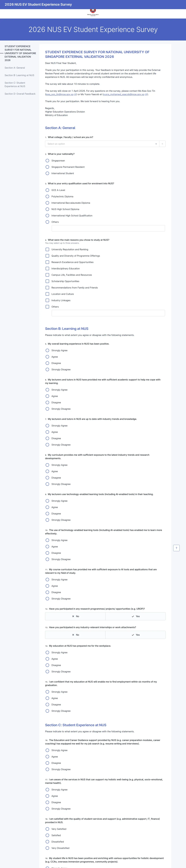
Task: Click the Others text field under entry qualification
Action: click(x=108, y=228)
